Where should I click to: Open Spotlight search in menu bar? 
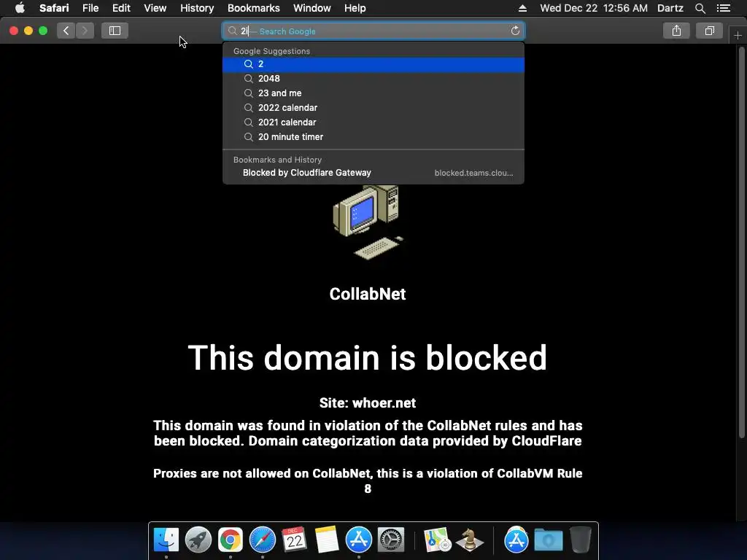point(700,8)
